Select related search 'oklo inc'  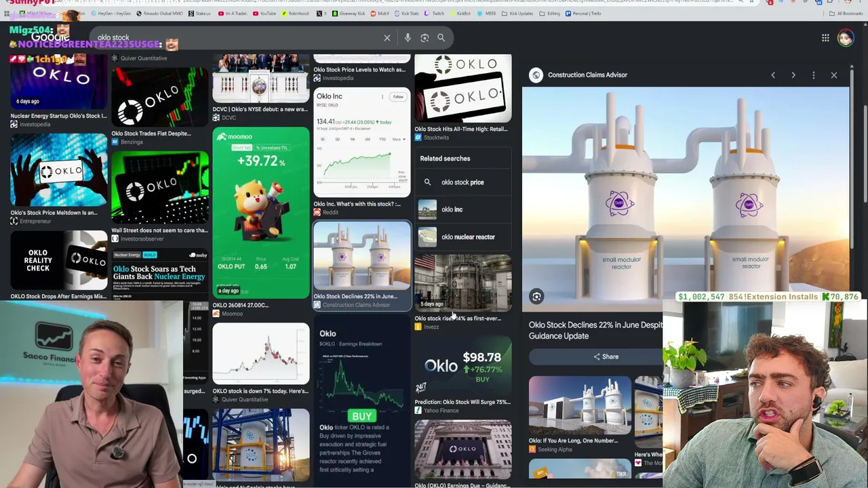click(462, 209)
